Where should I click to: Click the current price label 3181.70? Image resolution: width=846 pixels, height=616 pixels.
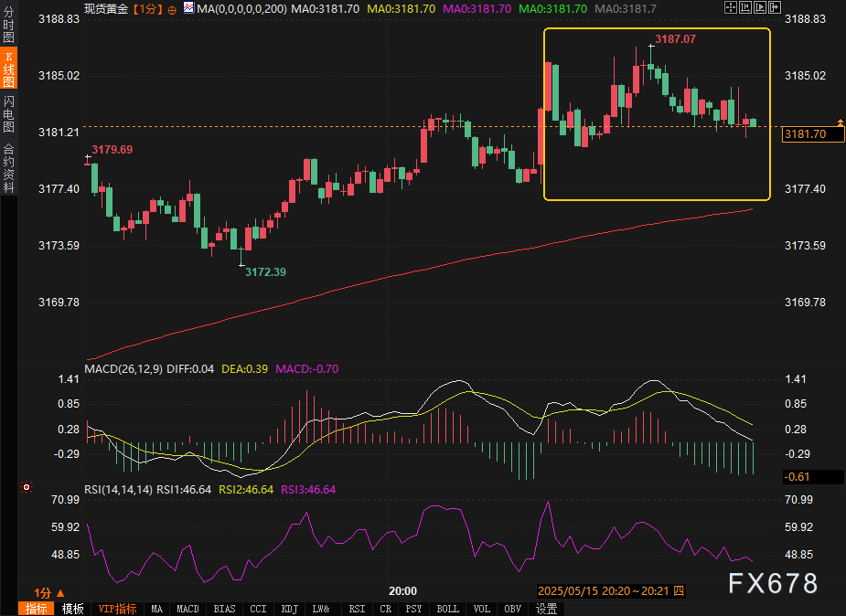click(806, 134)
